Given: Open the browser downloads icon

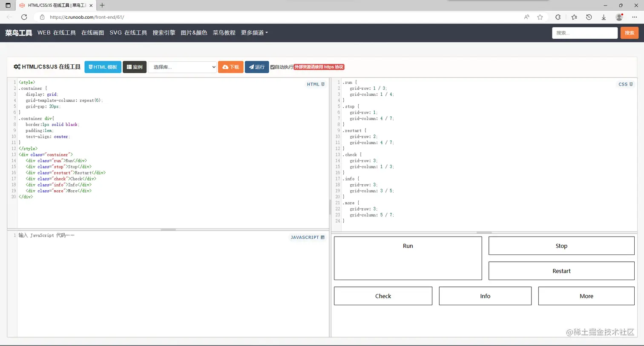Looking at the screenshot, I should pos(604,17).
